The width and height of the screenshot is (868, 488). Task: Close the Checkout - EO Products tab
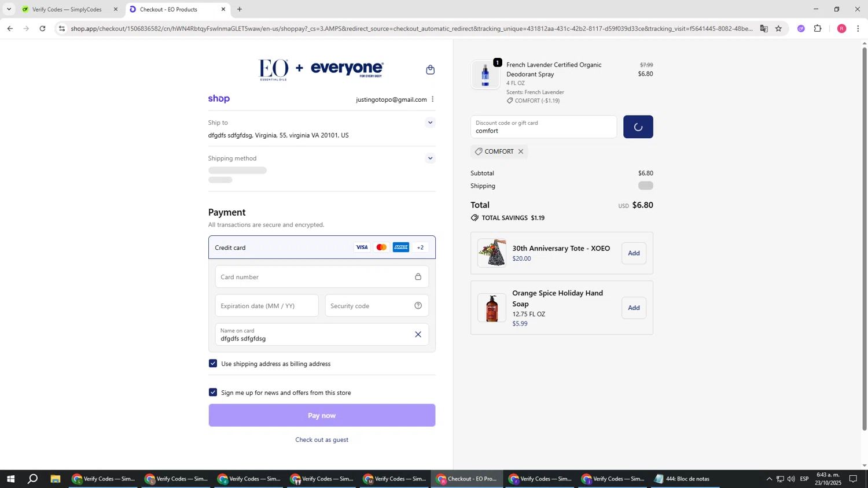click(x=223, y=9)
